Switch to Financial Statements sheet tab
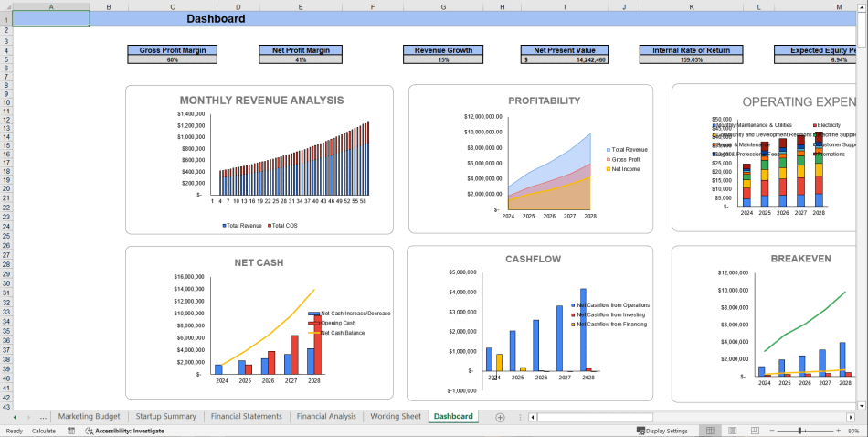The height and width of the screenshot is (437, 868). (246, 417)
